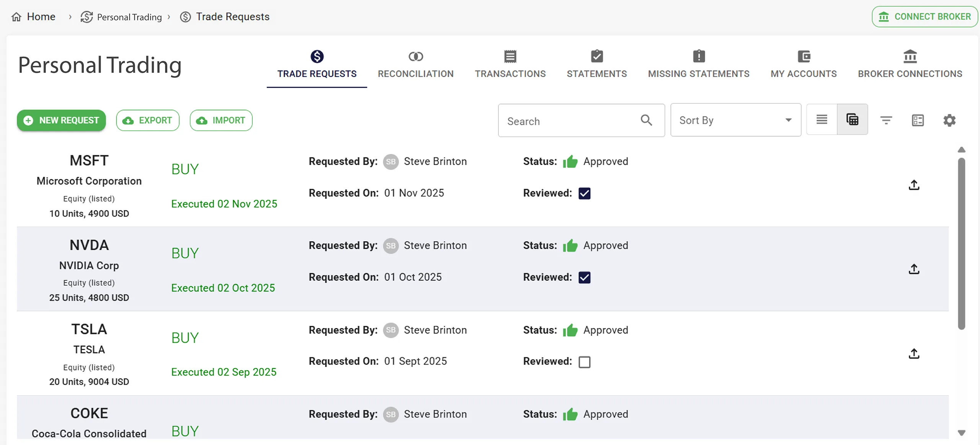This screenshot has width=980, height=445.
Task: Click upload icon on NVDA row
Action: [914, 269]
